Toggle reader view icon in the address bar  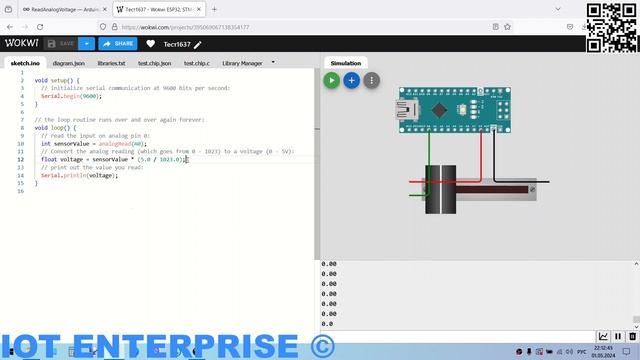496,27
